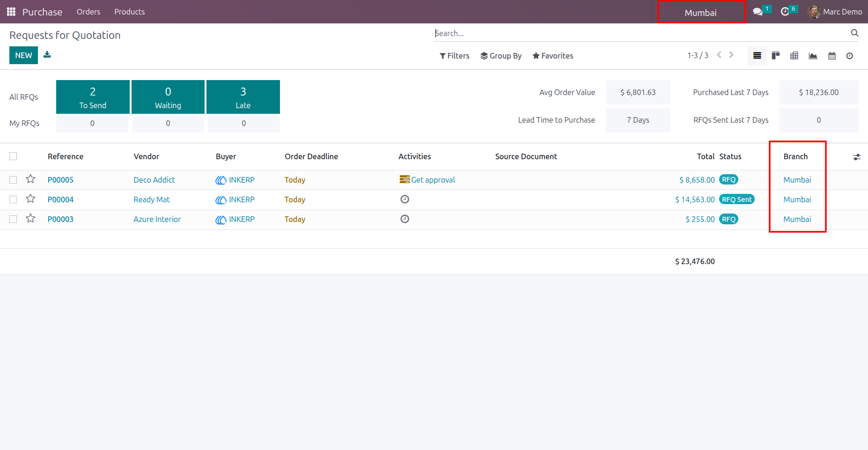Screen dimensions: 868x450
Task: Open reference P00004
Action: tap(60, 199)
